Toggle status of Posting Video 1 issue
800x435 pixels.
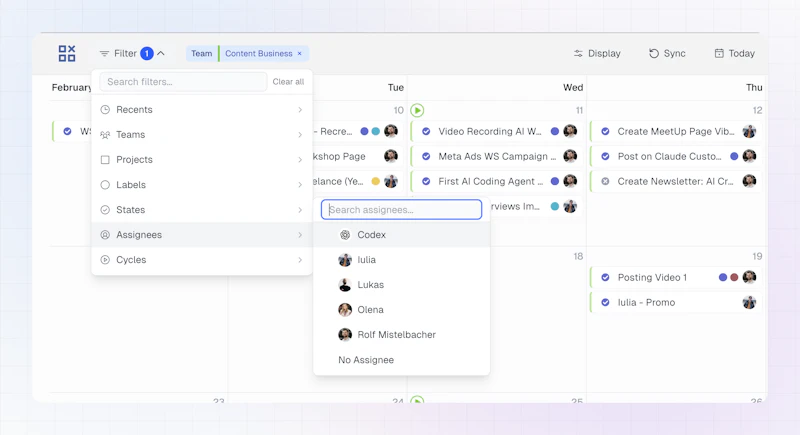click(x=605, y=277)
